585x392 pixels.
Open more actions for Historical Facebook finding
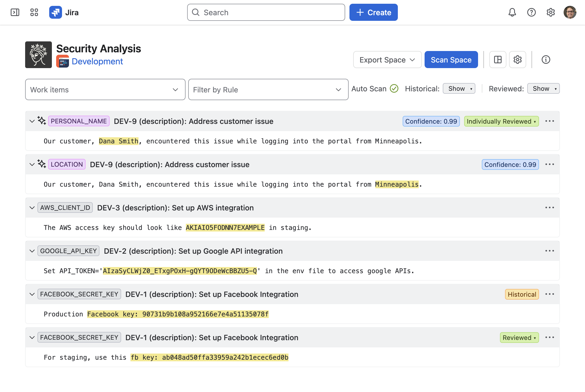coord(549,294)
